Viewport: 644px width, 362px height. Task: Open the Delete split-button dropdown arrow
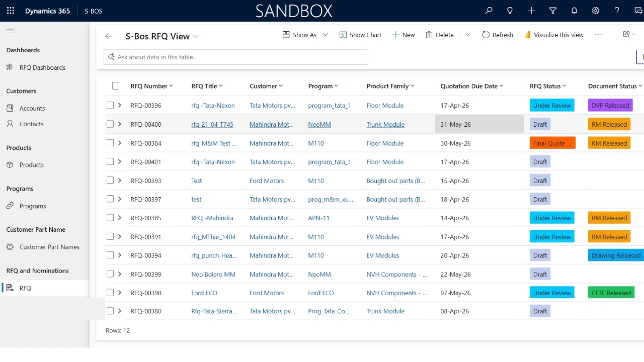[x=467, y=35]
